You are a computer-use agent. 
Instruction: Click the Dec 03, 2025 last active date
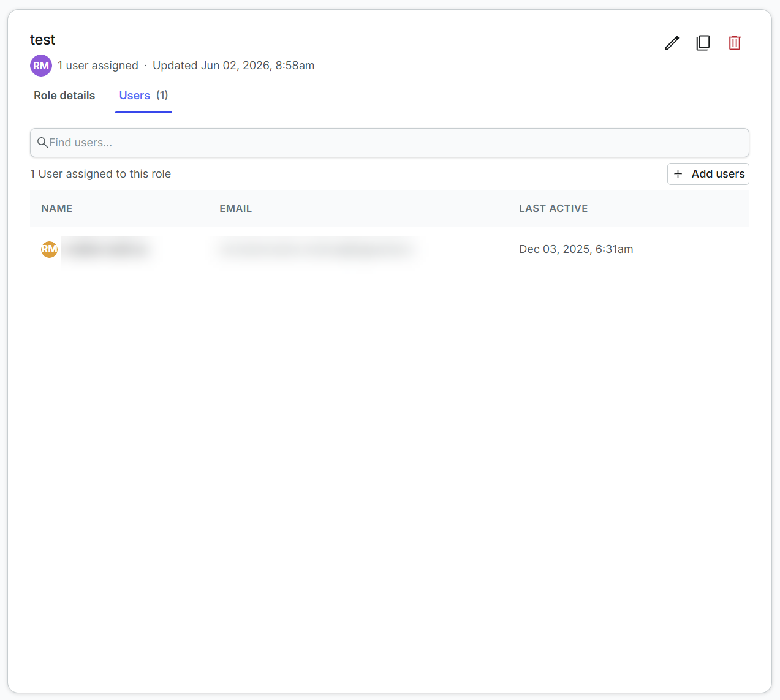point(576,249)
